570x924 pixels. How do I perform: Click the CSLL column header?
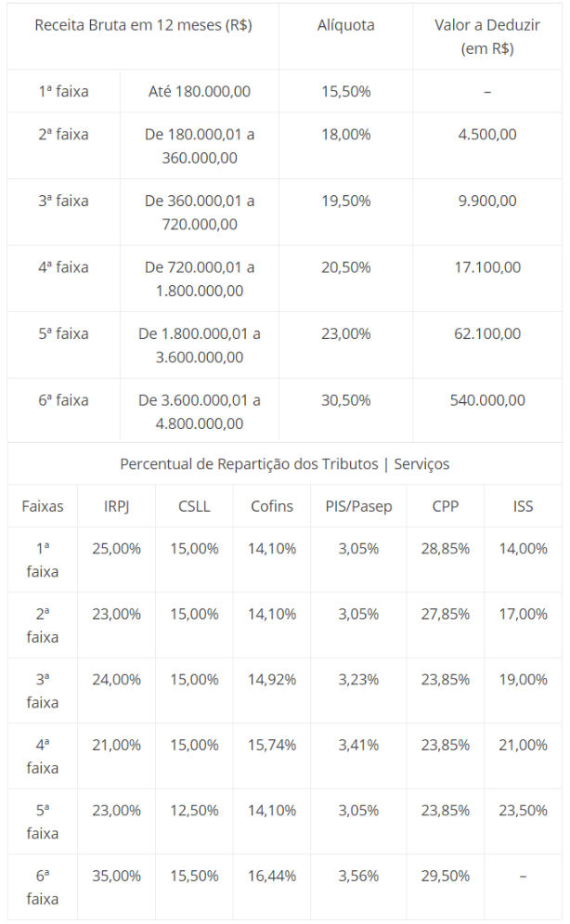194,506
